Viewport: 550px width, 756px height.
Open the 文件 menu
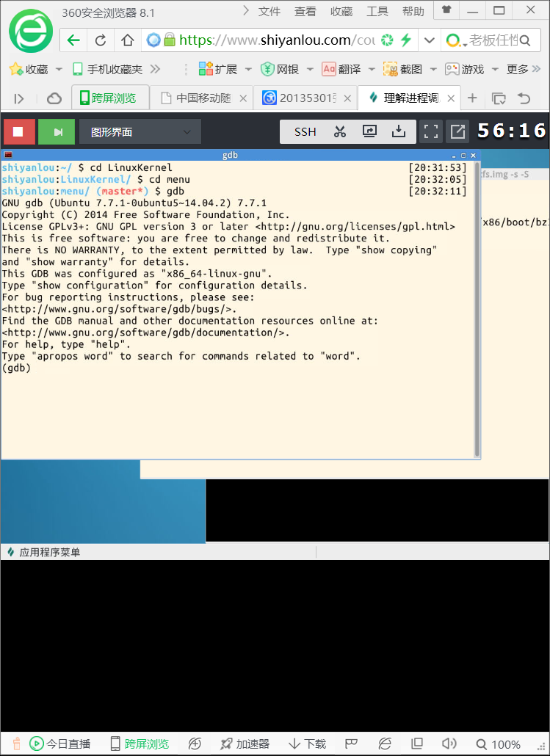click(x=269, y=12)
